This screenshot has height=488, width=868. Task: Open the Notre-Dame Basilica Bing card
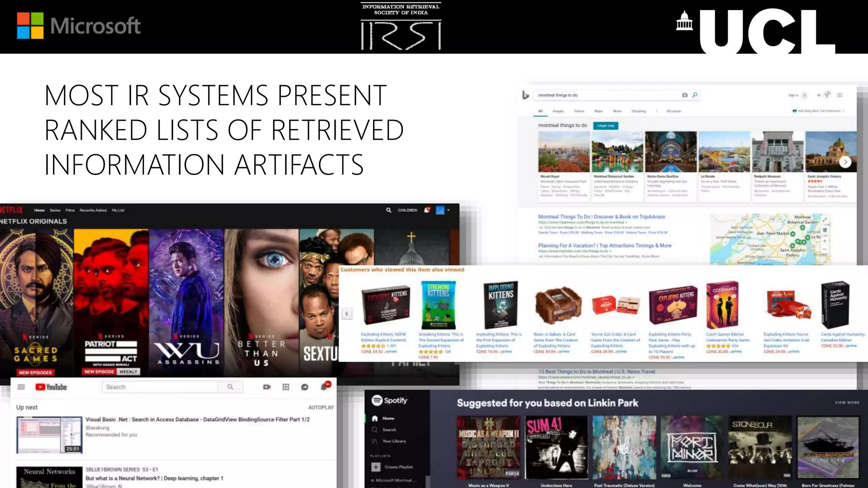tap(671, 166)
